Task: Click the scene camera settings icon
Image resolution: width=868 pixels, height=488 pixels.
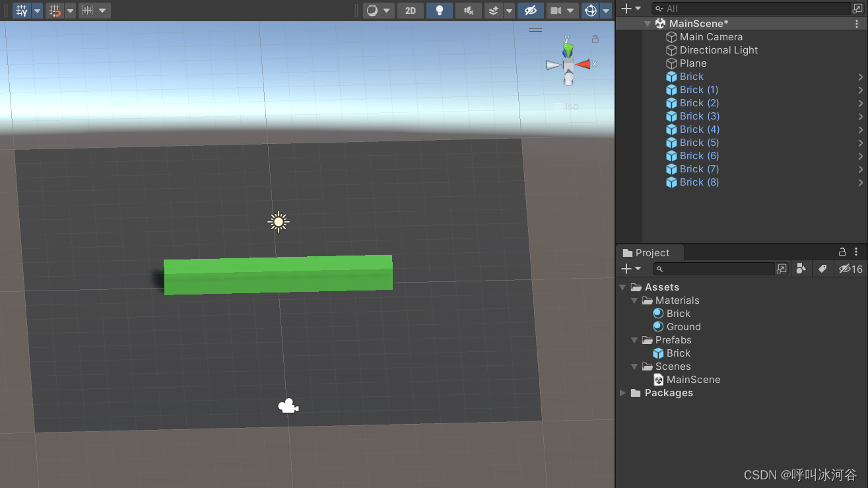Action: pyautogui.click(x=556, y=11)
